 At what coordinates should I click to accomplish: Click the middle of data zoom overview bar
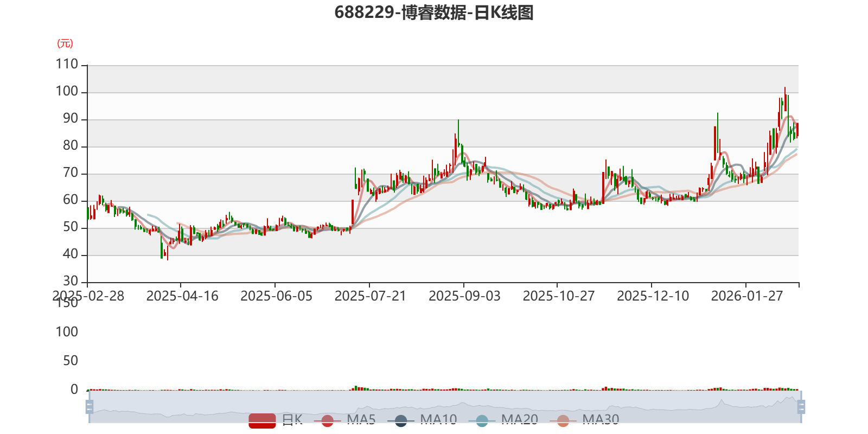coord(445,406)
